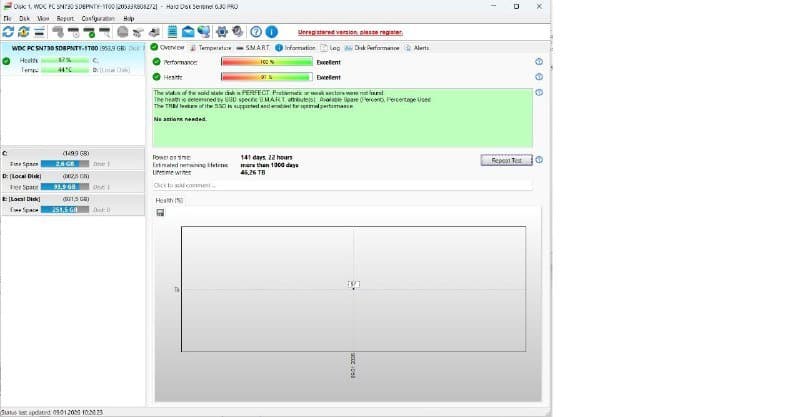Click the globe network toolbar icon
This screenshot has height=417, width=800.
coord(207,32)
